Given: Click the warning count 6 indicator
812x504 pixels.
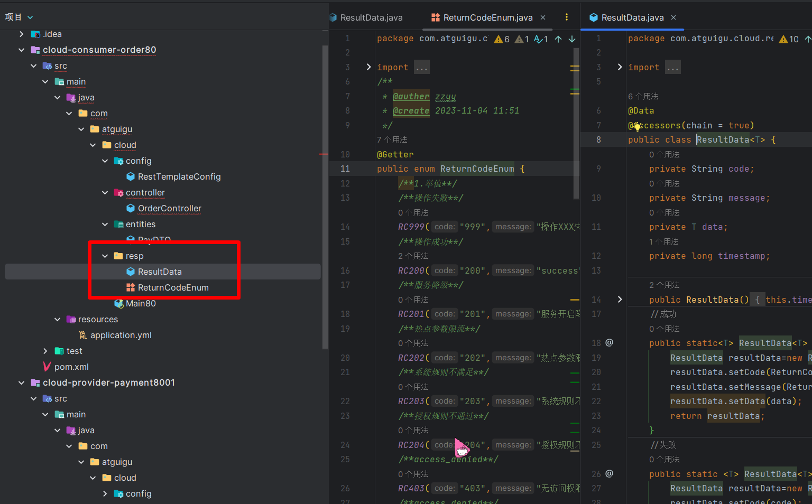Looking at the screenshot, I should [502, 39].
